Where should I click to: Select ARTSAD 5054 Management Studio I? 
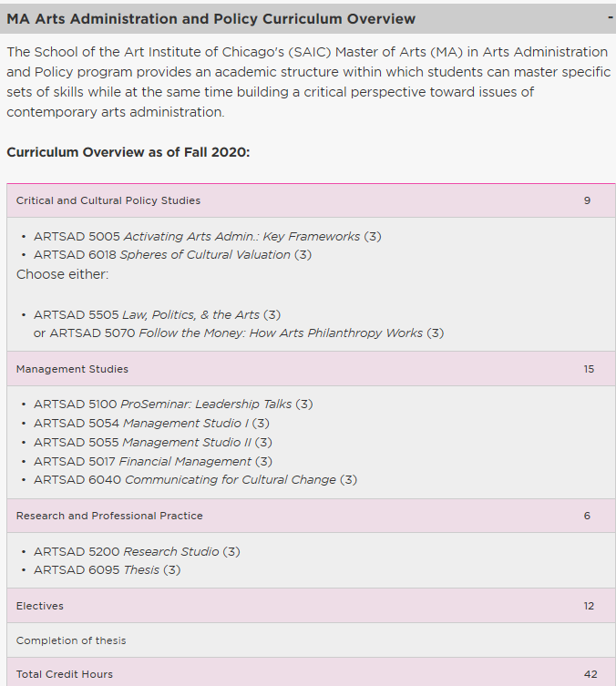[151, 423]
